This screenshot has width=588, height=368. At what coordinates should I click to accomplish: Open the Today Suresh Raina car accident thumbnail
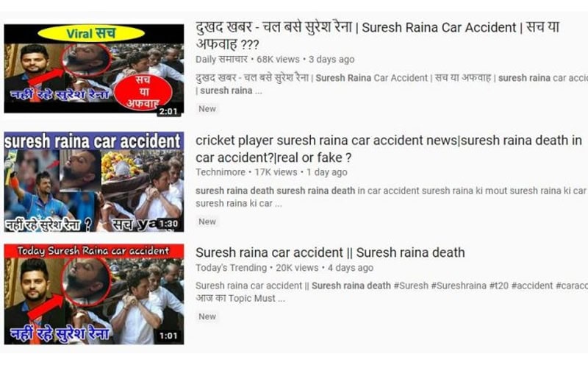(x=94, y=294)
